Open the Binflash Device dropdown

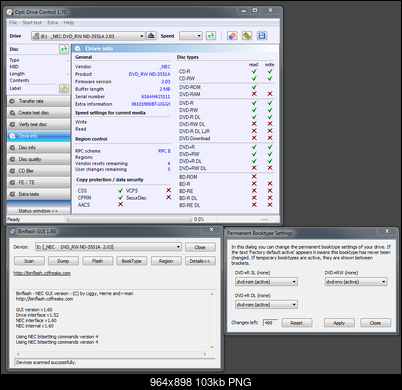tap(108, 247)
